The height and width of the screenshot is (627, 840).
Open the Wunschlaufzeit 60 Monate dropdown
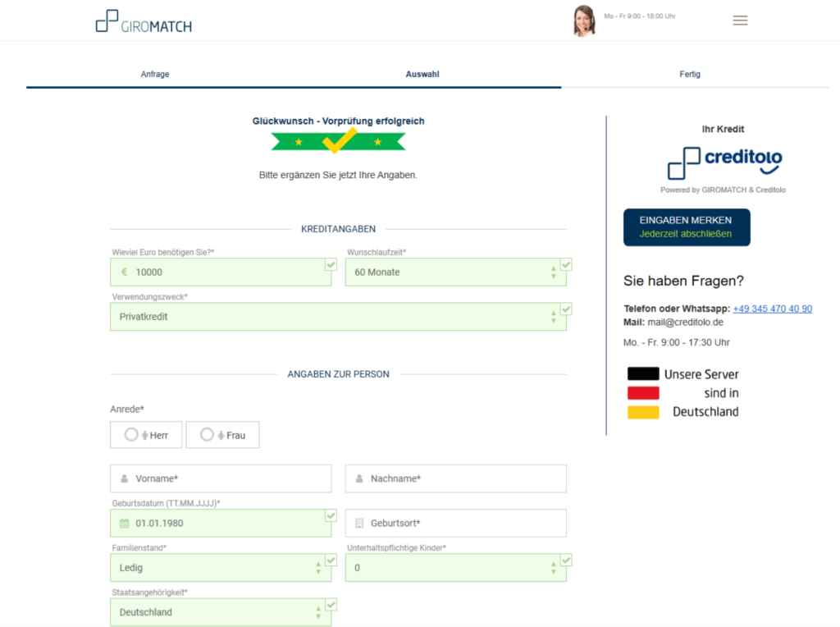point(455,272)
